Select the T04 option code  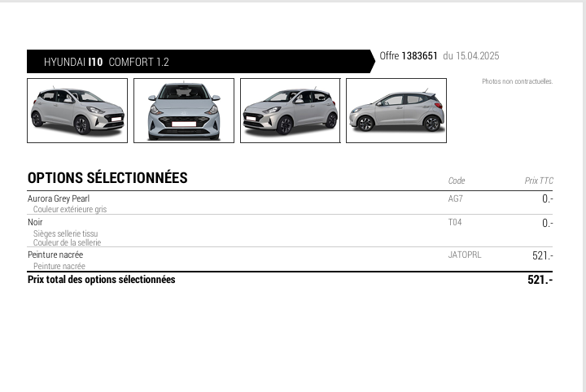coord(455,222)
